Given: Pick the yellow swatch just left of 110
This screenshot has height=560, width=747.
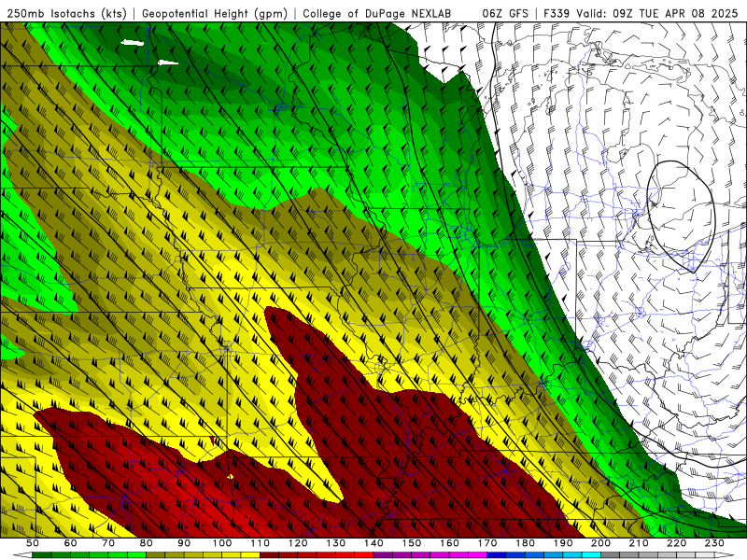Looking at the screenshot, I should point(250,555).
